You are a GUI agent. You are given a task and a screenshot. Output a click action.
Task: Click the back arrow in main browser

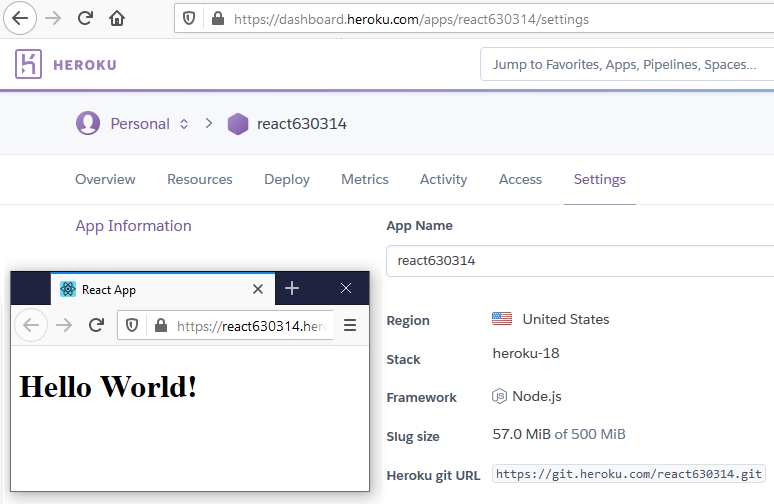point(21,18)
